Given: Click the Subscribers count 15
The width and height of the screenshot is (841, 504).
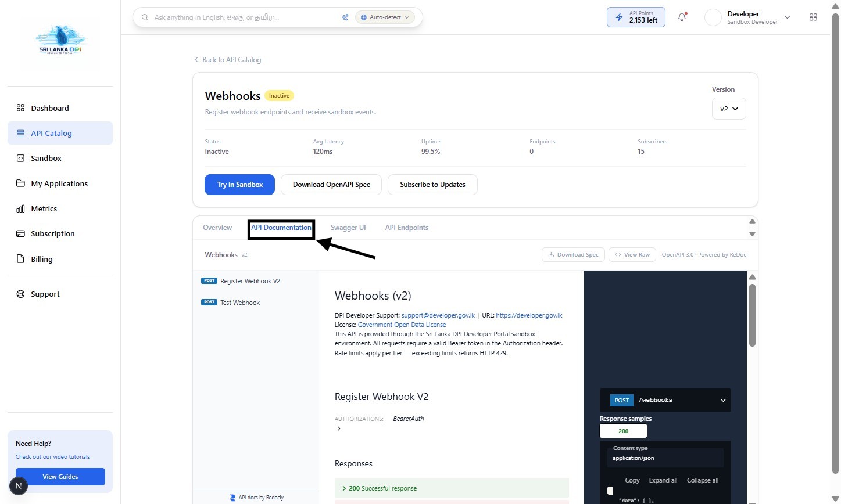Looking at the screenshot, I should click(x=641, y=152).
